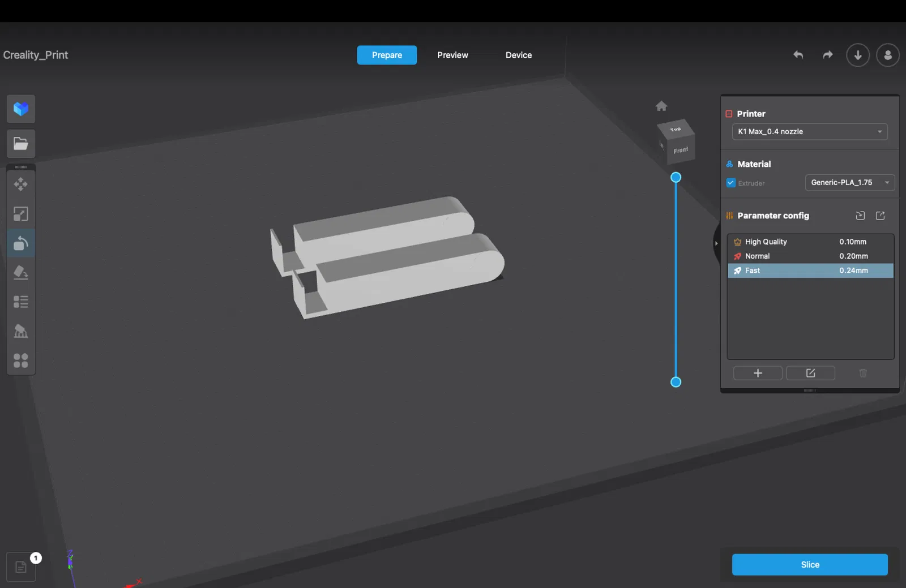Click the blue cube model library icon
This screenshot has height=588, width=906.
coord(21,109)
